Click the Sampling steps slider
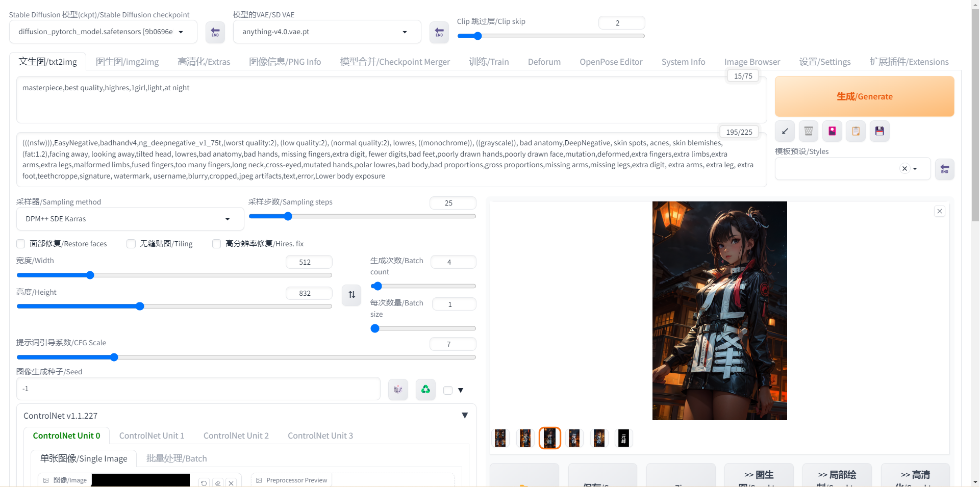 (x=362, y=216)
